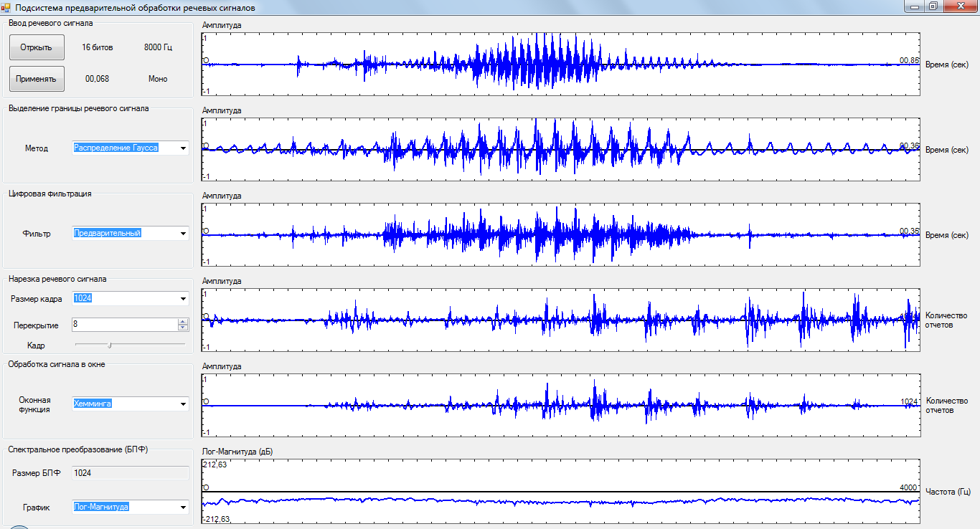Minimize the application window
The image size is (980, 529).
[913, 6]
